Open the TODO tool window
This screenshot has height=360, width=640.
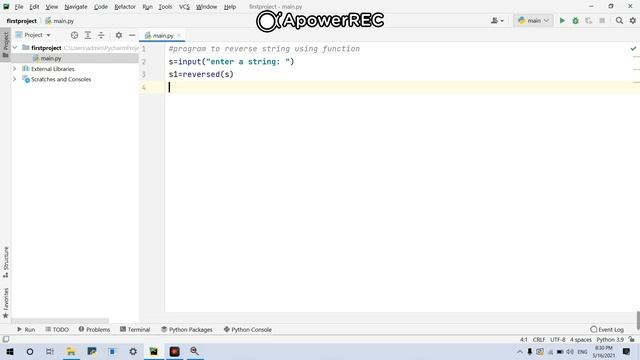pos(57,329)
